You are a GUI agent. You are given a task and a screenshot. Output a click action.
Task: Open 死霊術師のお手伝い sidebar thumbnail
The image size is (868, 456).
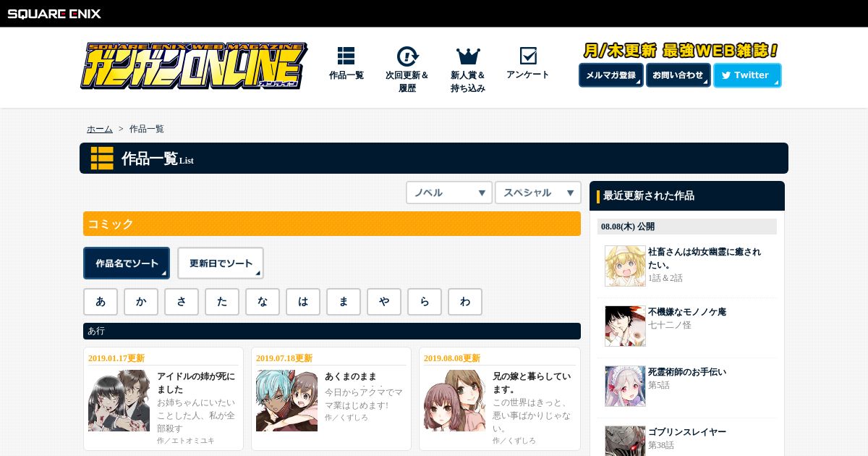625,386
